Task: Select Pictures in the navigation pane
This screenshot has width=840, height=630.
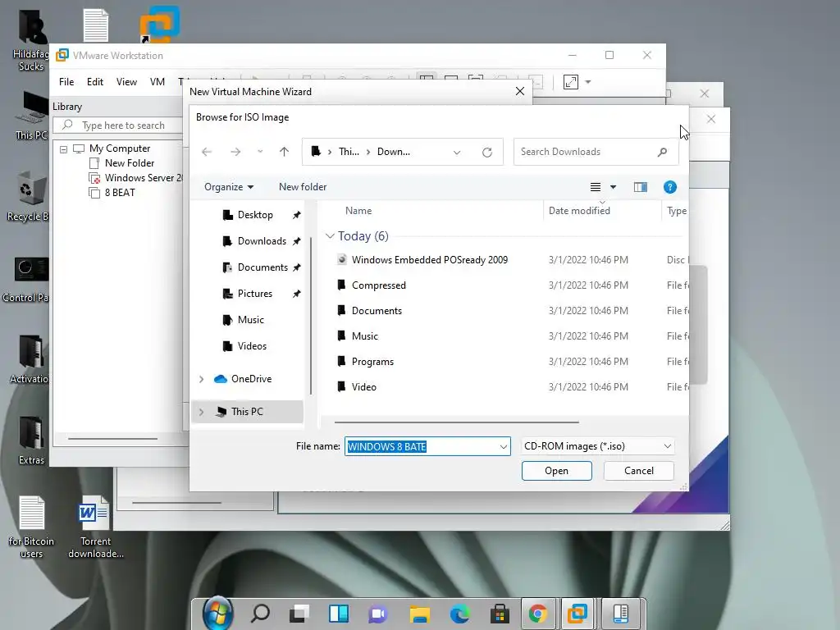Action: tap(255, 294)
